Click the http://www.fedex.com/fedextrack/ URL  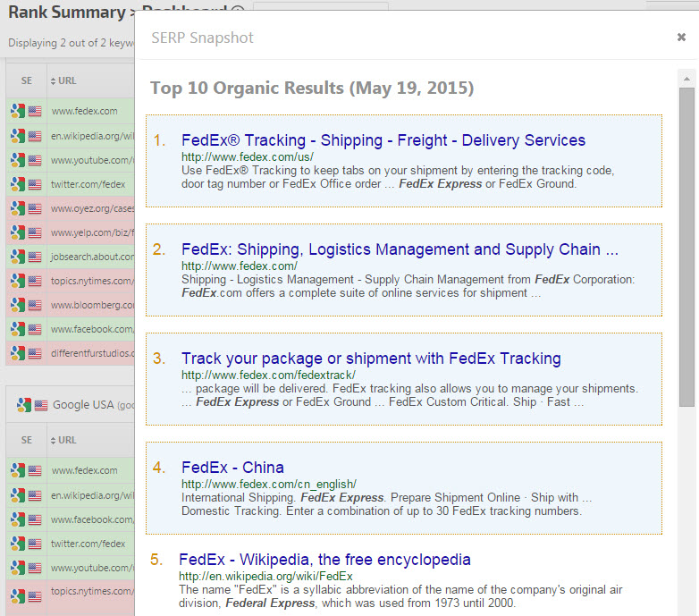pos(268,375)
